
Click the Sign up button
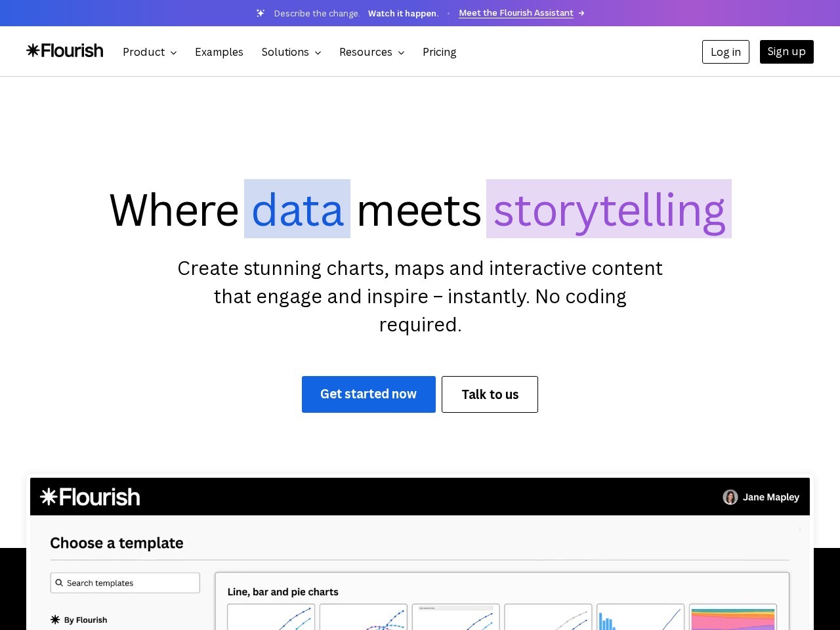[787, 52]
